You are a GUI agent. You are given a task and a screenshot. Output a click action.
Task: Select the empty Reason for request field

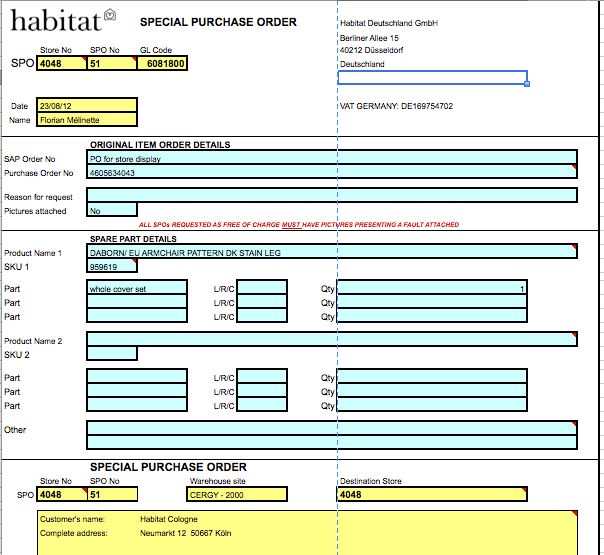click(x=332, y=196)
